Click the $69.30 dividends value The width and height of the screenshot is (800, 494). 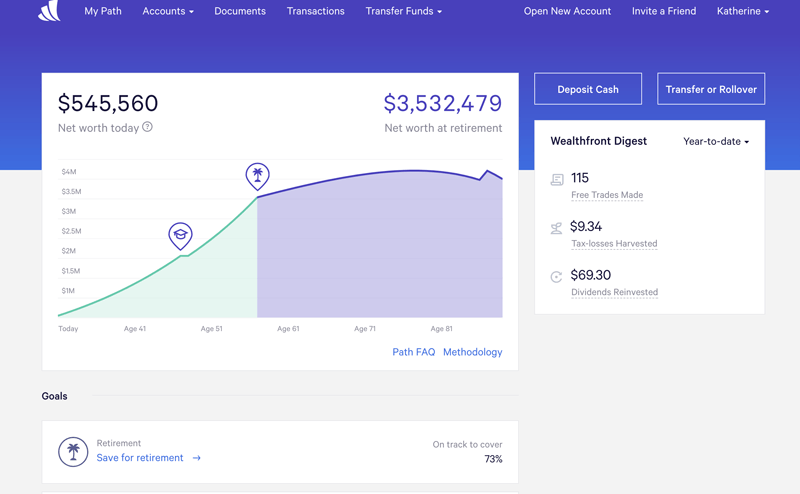pos(590,275)
